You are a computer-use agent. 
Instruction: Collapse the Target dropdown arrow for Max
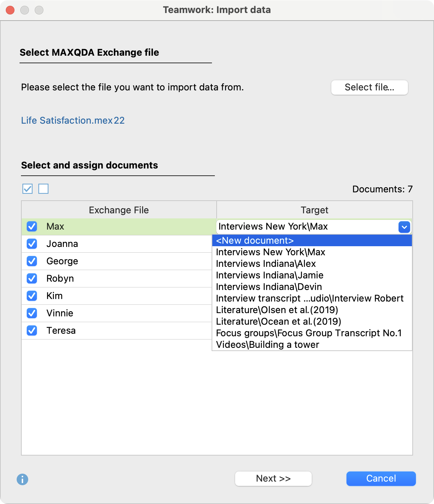[404, 227]
